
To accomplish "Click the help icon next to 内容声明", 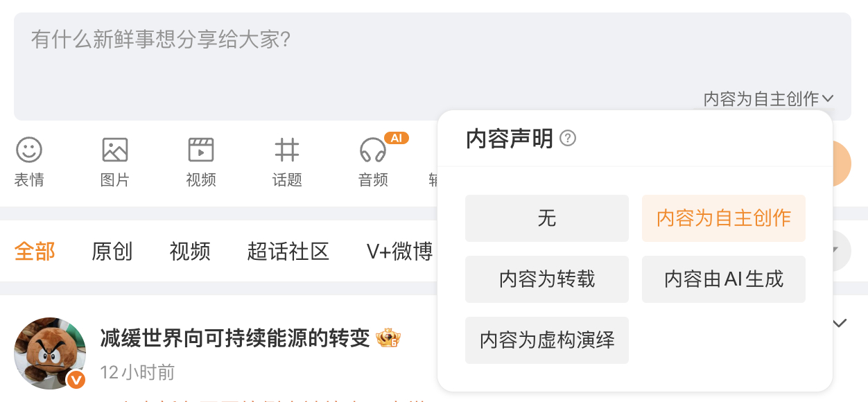I will tap(568, 138).
